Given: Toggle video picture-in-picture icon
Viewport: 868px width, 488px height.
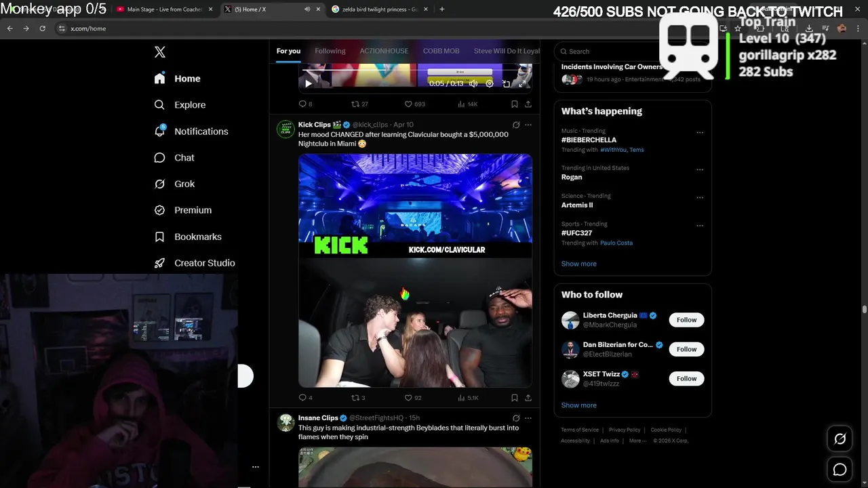Looking at the screenshot, I should (506, 83).
